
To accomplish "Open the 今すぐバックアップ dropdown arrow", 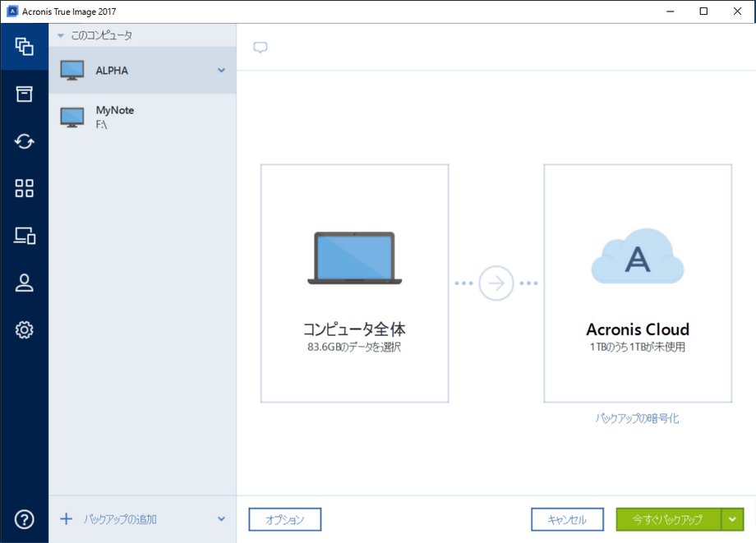I will click(x=732, y=519).
